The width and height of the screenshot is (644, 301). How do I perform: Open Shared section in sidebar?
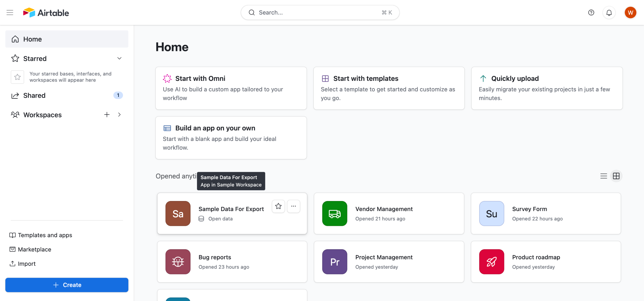coord(34,95)
